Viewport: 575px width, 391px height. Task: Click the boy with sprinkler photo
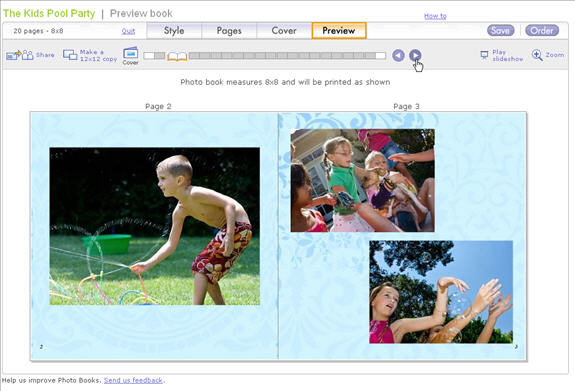pos(155,226)
